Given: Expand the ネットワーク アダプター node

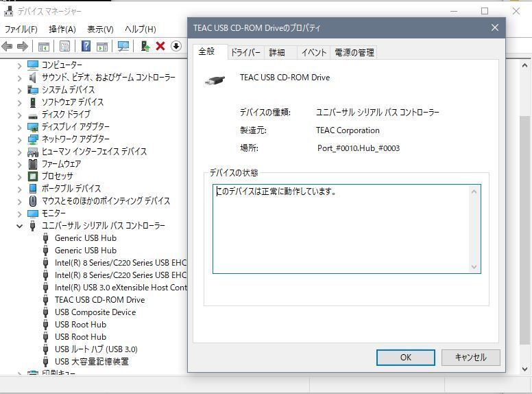Looking at the screenshot, I should (19, 140).
